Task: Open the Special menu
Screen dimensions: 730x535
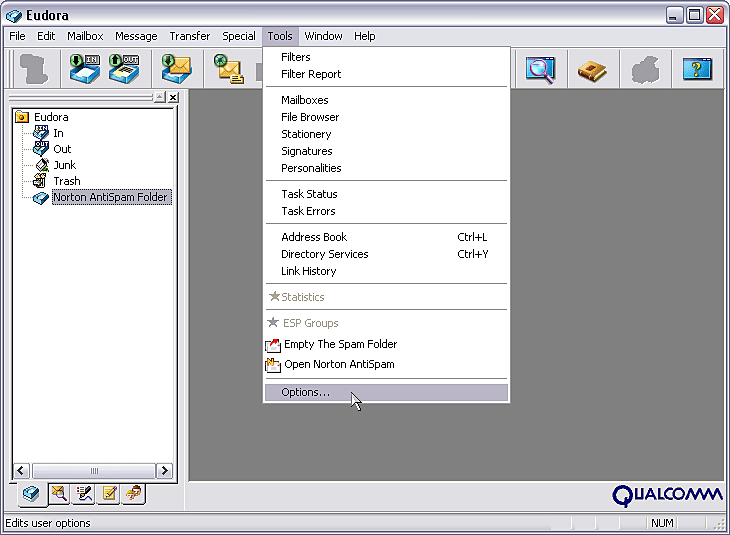Action: click(x=238, y=36)
